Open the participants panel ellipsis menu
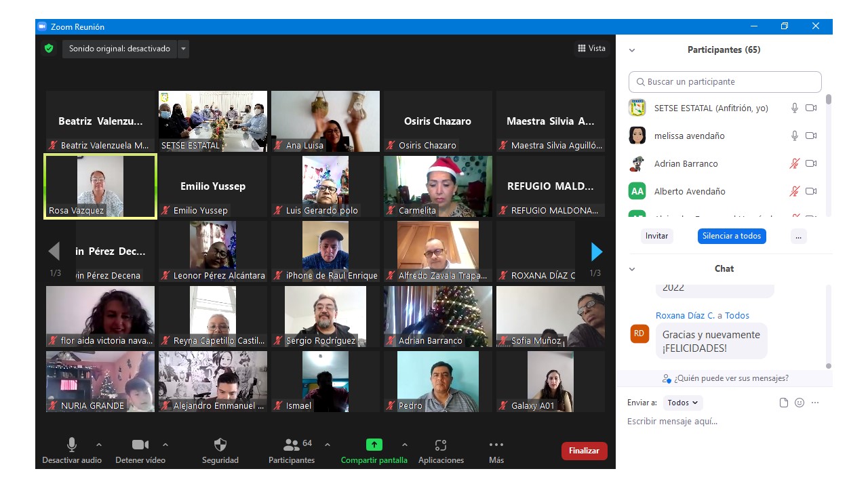 coord(799,236)
